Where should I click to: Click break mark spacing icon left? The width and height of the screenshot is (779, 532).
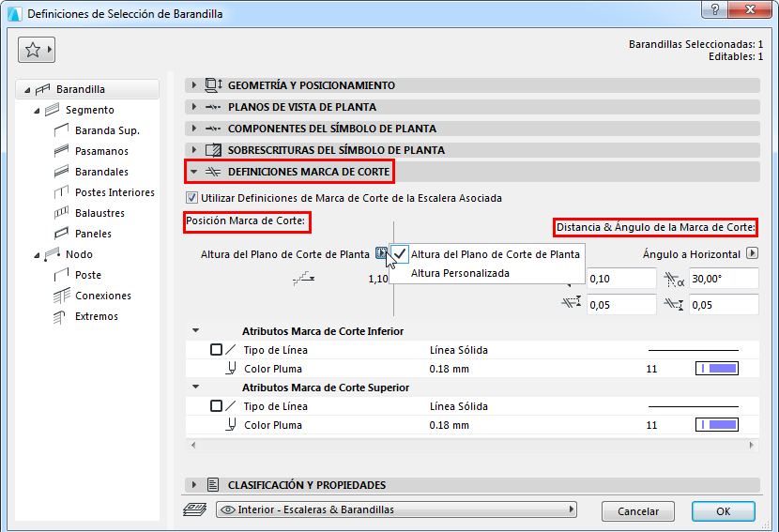coord(572,302)
